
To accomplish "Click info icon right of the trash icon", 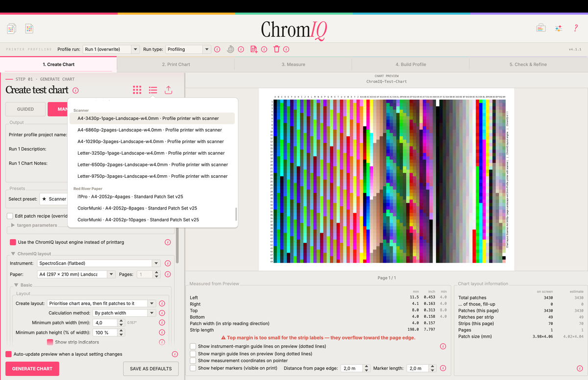I will coord(286,49).
